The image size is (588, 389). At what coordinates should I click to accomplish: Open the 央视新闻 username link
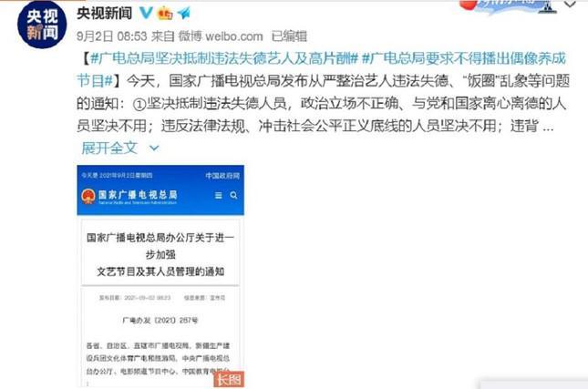pyautogui.click(x=105, y=14)
